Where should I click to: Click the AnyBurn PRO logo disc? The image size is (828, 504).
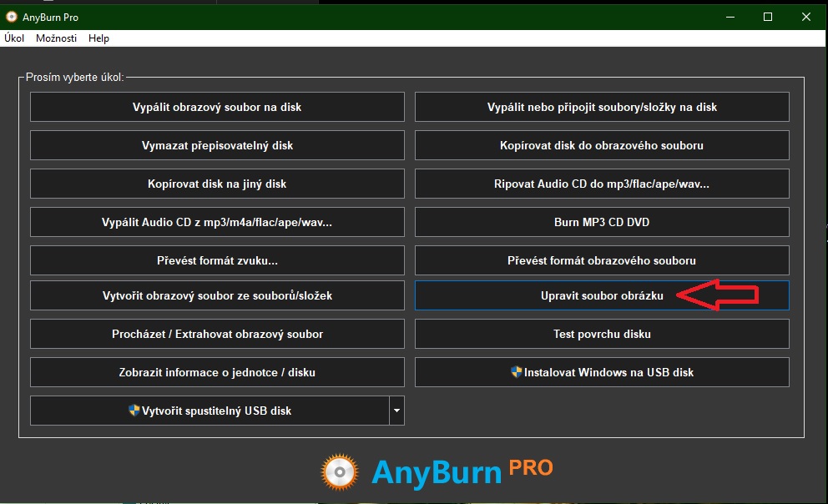[x=341, y=471]
